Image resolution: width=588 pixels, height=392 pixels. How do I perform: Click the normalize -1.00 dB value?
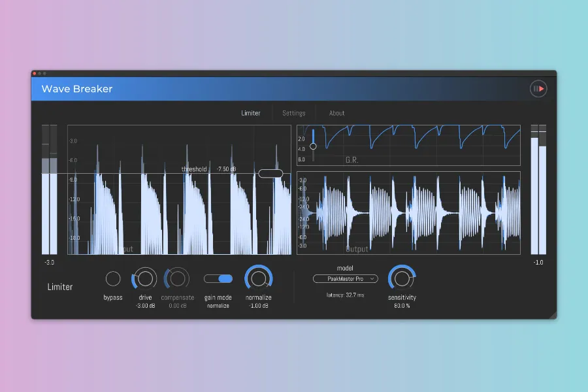259,306
